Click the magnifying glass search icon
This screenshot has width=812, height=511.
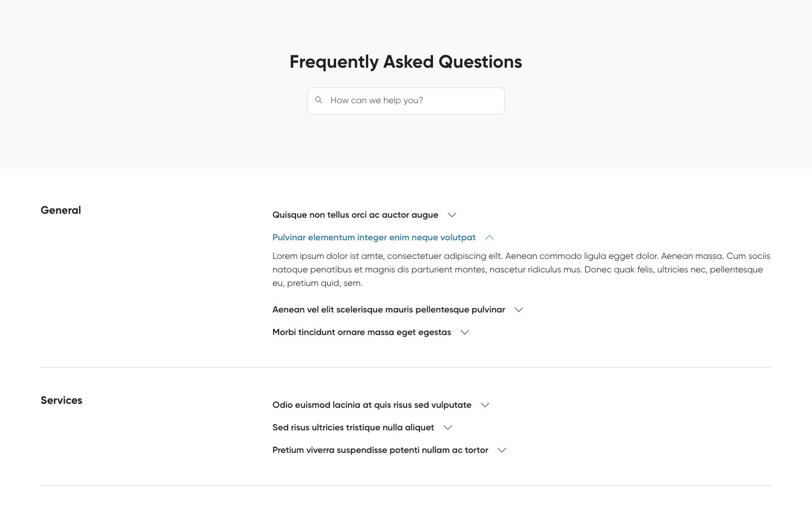(x=319, y=100)
